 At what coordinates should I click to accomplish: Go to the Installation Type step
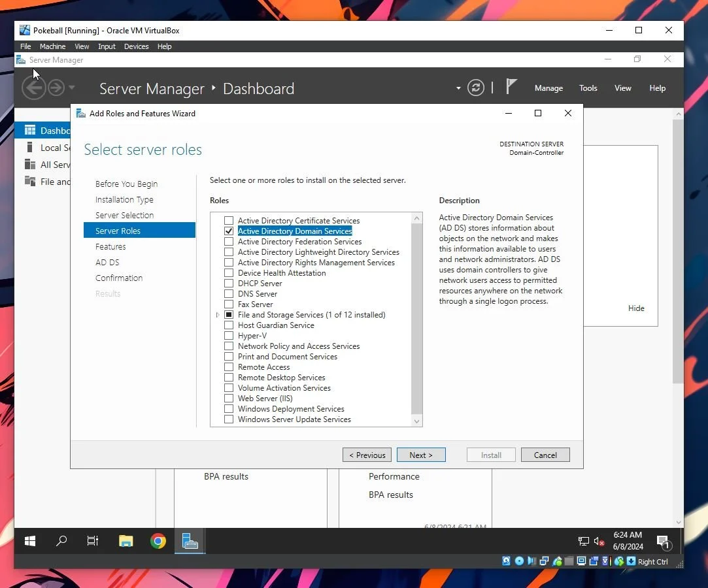[124, 199]
